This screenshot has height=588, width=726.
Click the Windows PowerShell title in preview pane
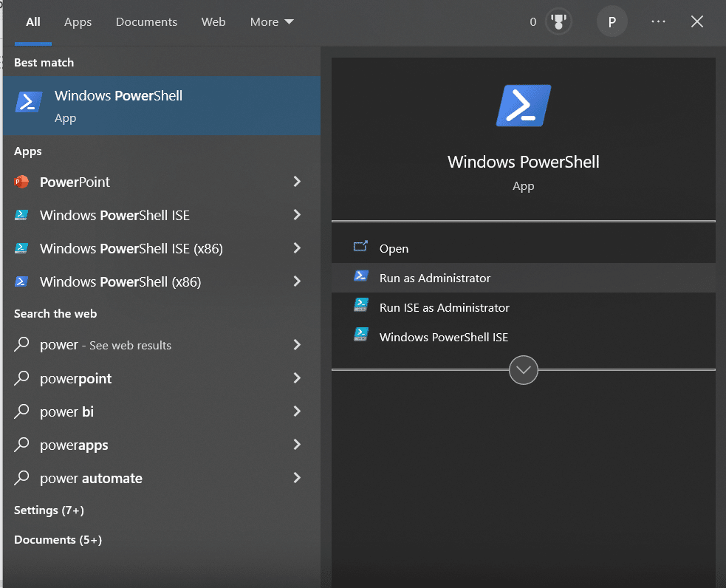(x=523, y=162)
